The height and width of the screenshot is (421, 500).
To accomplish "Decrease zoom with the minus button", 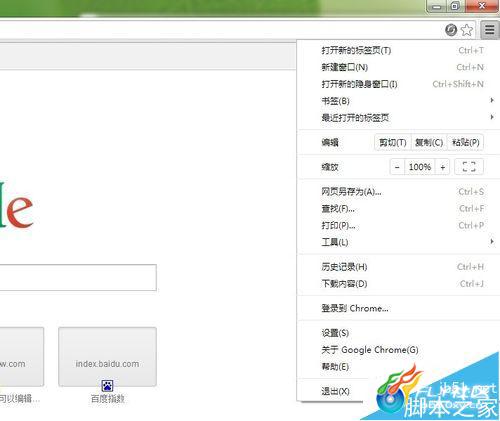I will 397,167.
